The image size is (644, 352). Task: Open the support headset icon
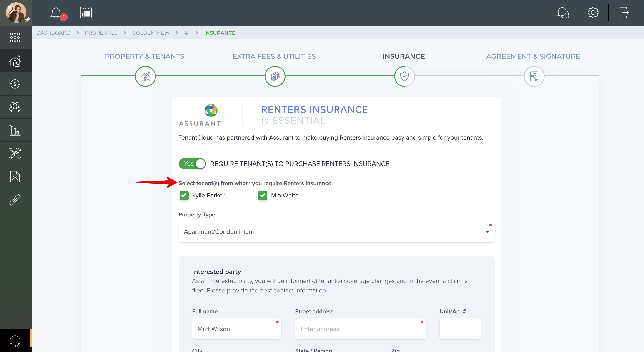pos(15,341)
